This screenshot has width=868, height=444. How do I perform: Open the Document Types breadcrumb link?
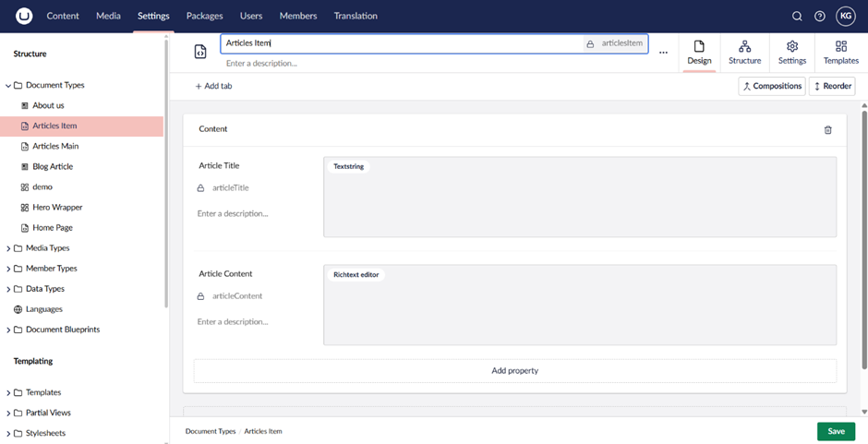[x=211, y=431]
